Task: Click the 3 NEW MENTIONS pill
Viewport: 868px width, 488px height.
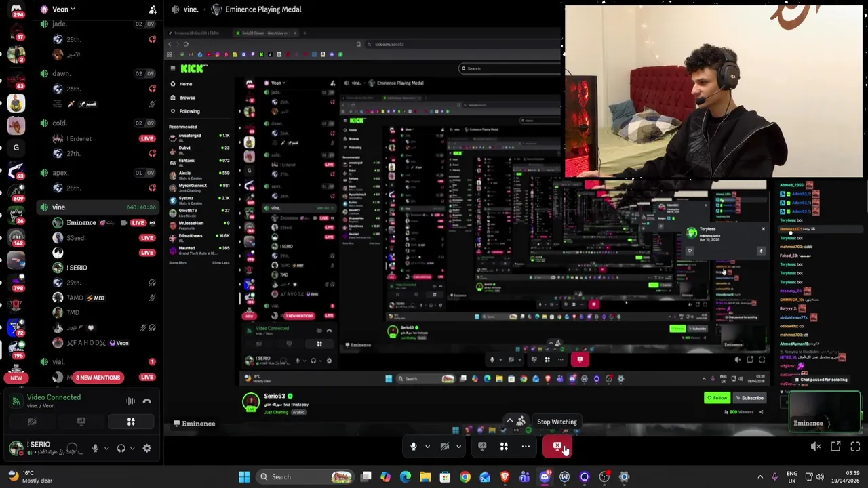Action: (x=98, y=378)
